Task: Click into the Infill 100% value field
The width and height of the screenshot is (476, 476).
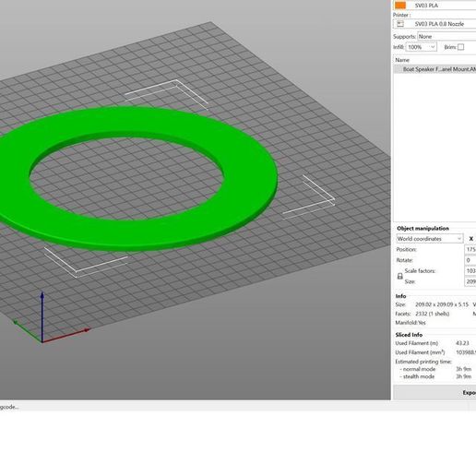Action: pyautogui.click(x=418, y=47)
